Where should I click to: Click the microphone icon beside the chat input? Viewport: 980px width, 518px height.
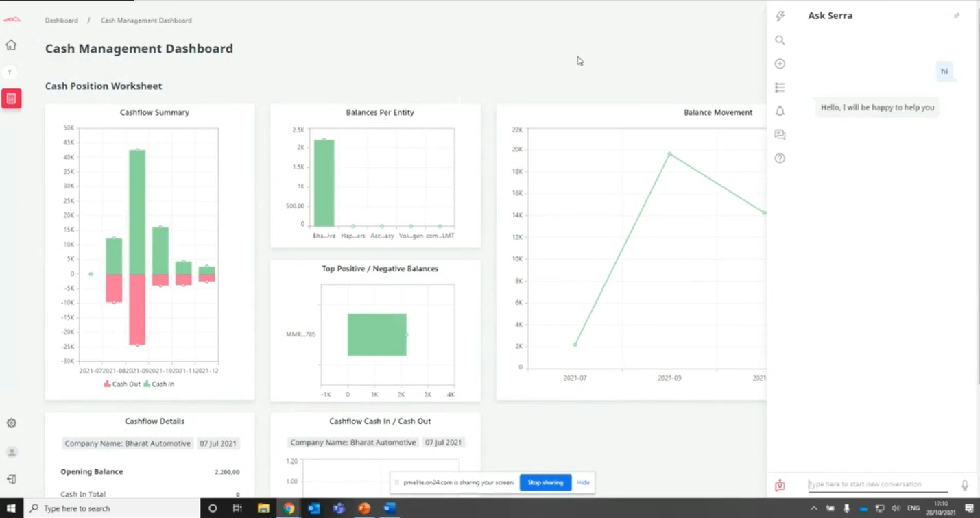click(x=965, y=484)
